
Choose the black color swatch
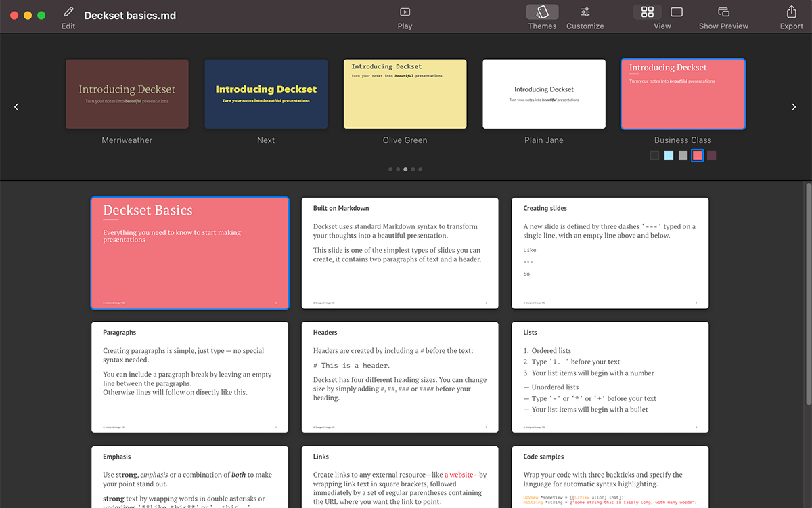[x=654, y=155]
